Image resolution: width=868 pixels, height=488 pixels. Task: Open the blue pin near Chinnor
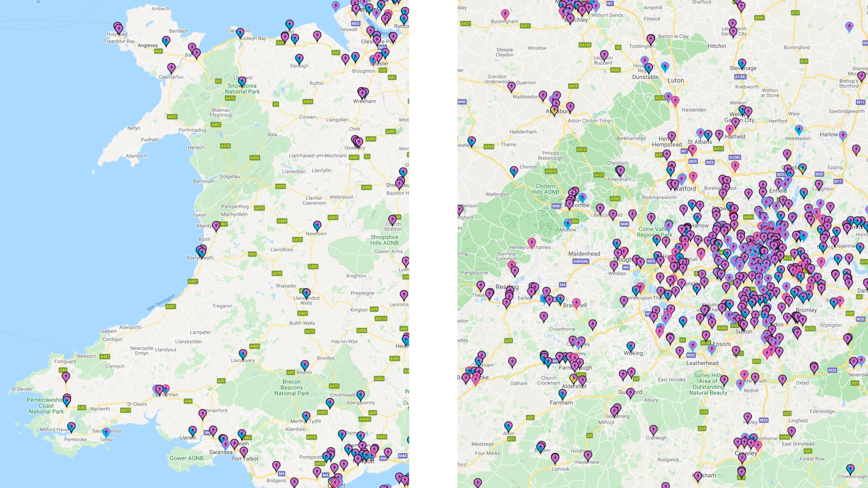click(514, 172)
